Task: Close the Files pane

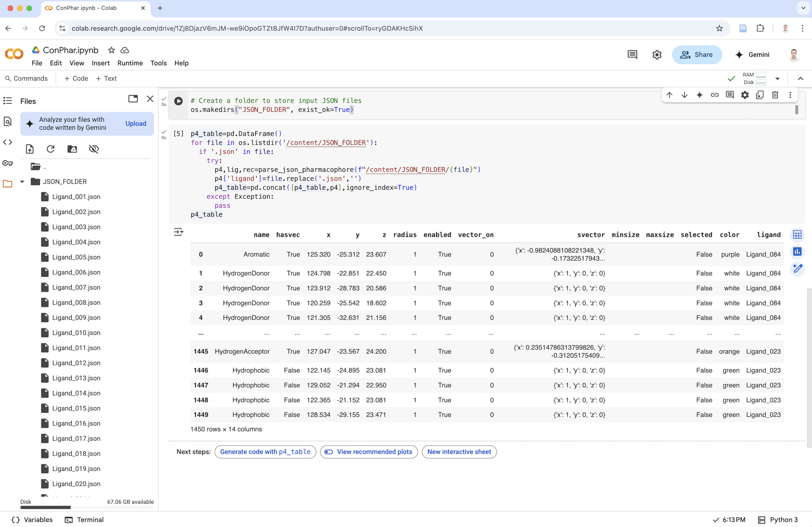Action: [150, 99]
